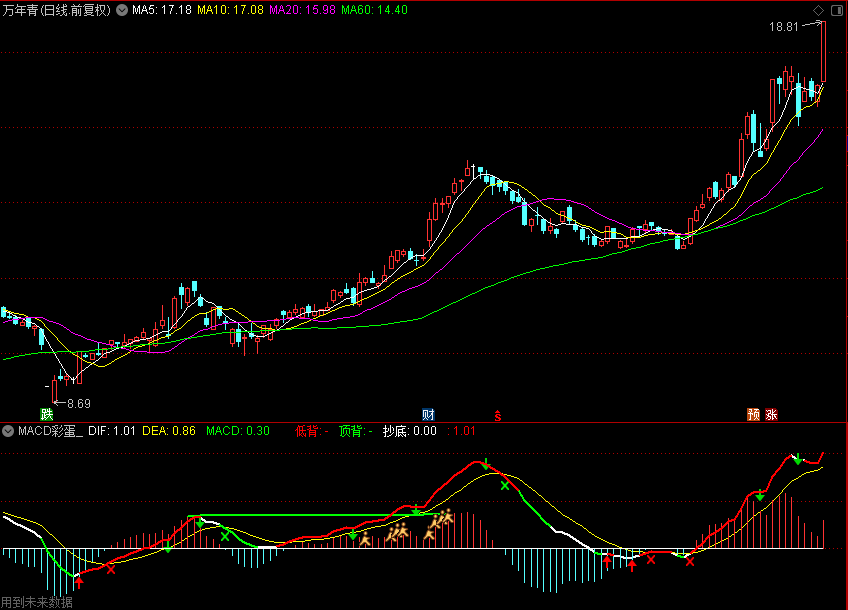The height and width of the screenshot is (610, 848).
Task: Select the MACD彩蛋 indicator name
Action: coord(50,431)
